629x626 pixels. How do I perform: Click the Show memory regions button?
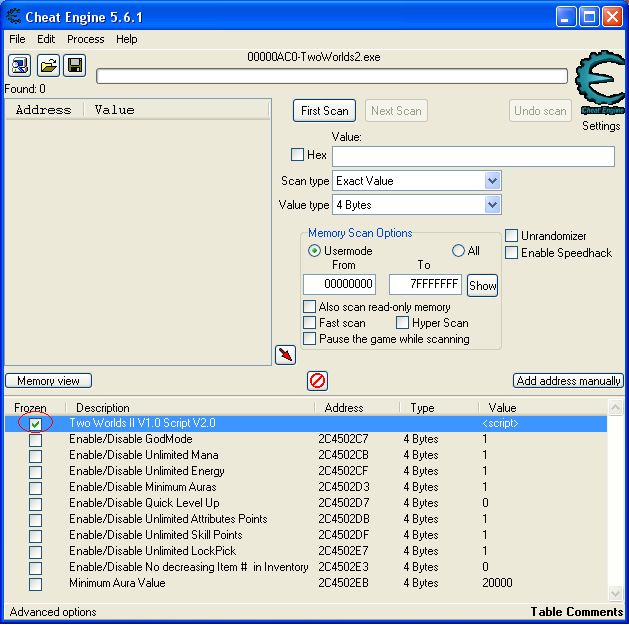(x=483, y=286)
